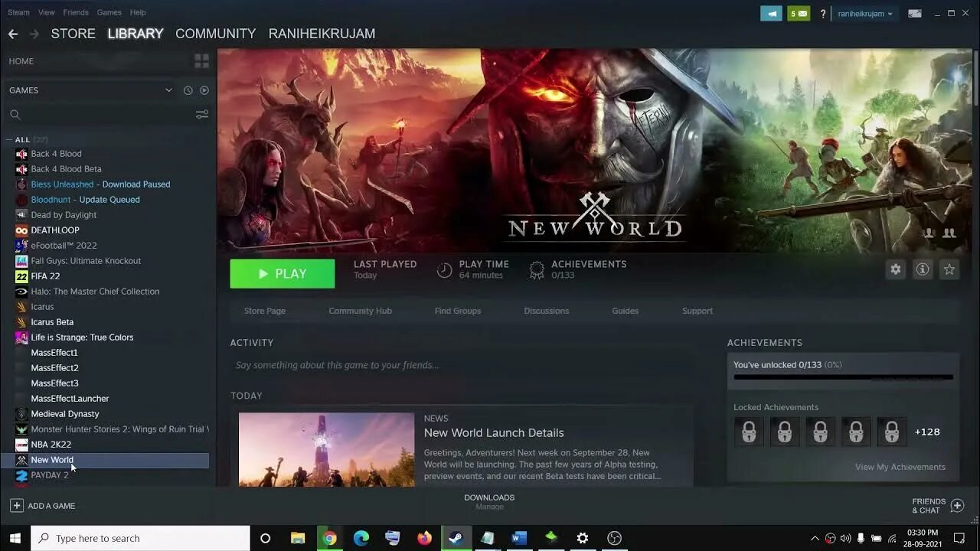The image size is (980, 551).
Task: Click the green PLAY button
Action: tap(283, 274)
